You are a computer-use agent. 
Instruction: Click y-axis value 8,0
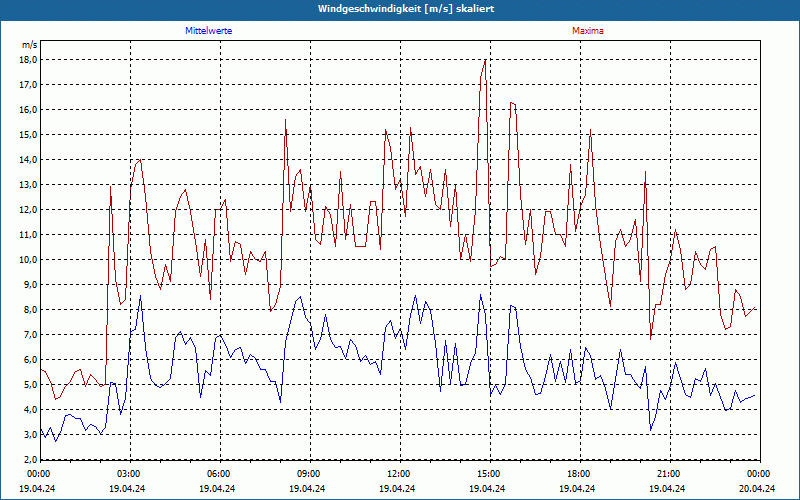[31, 310]
